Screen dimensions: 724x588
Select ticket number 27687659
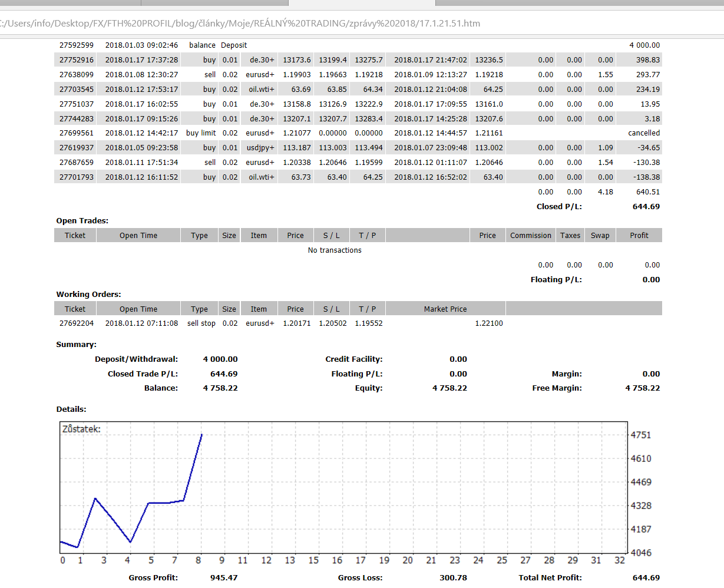(x=77, y=163)
